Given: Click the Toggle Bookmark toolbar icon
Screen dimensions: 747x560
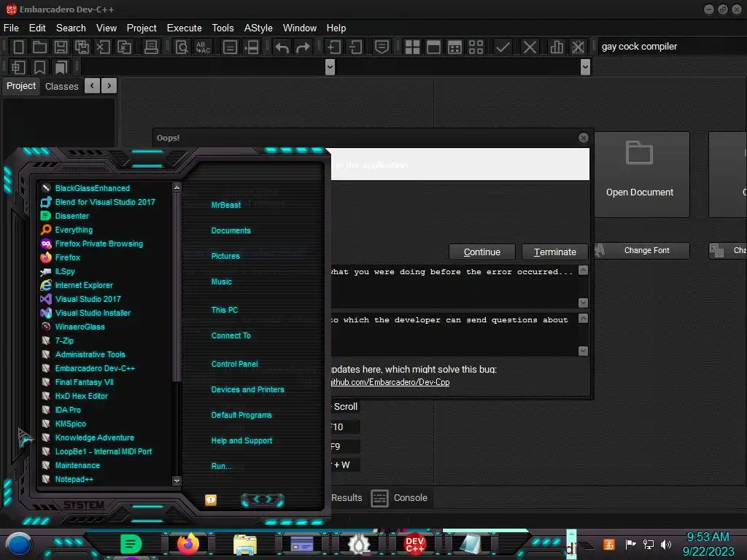Looking at the screenshot, I should coord(39,67).
